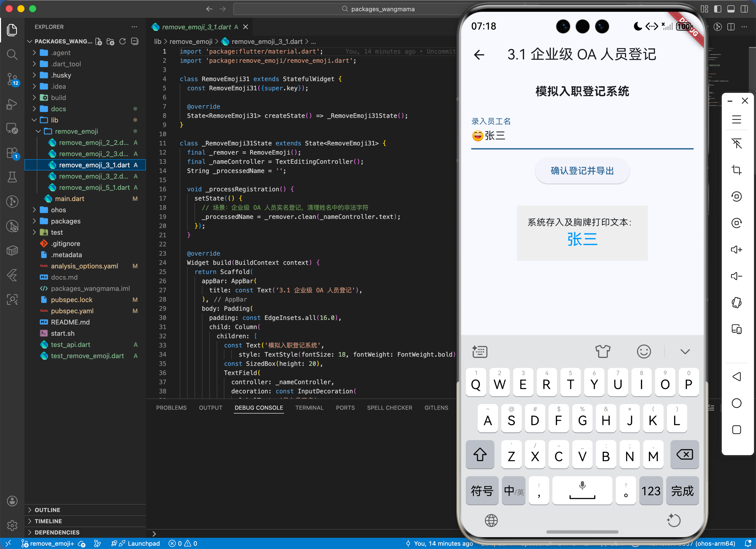The image size is (756, 549).
Task: Tap the emoji smiley key on keyboard
Action: 643,352
